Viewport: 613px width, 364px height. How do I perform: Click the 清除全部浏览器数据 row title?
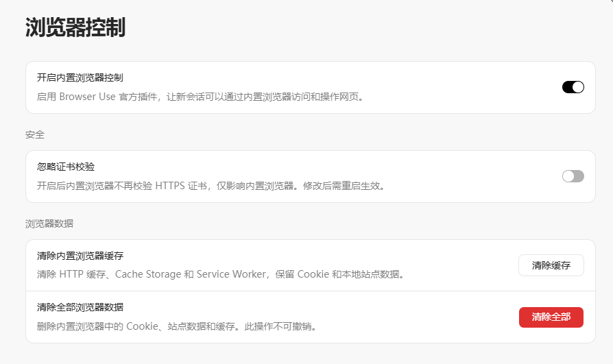[80, 307]
